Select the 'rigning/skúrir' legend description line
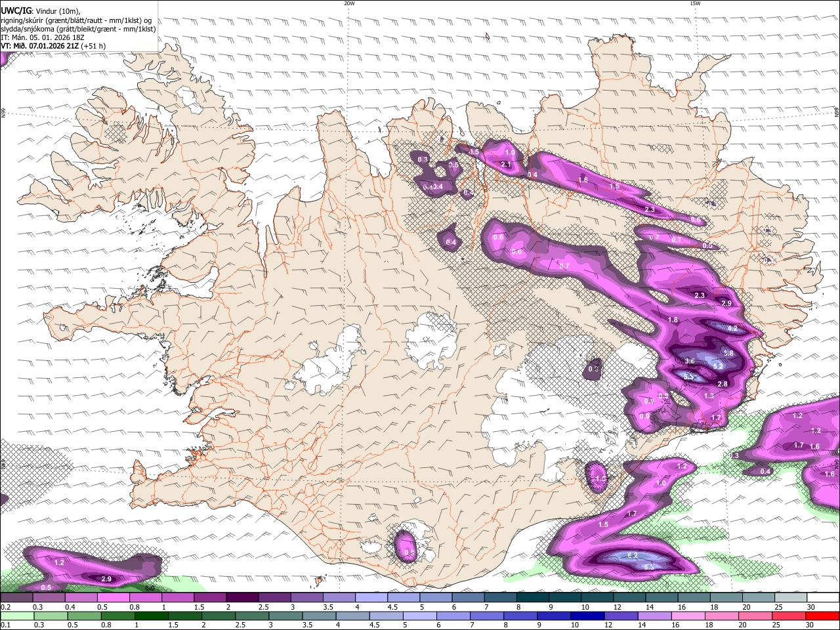This screenshot has height=630, width=840. [76, 20]
